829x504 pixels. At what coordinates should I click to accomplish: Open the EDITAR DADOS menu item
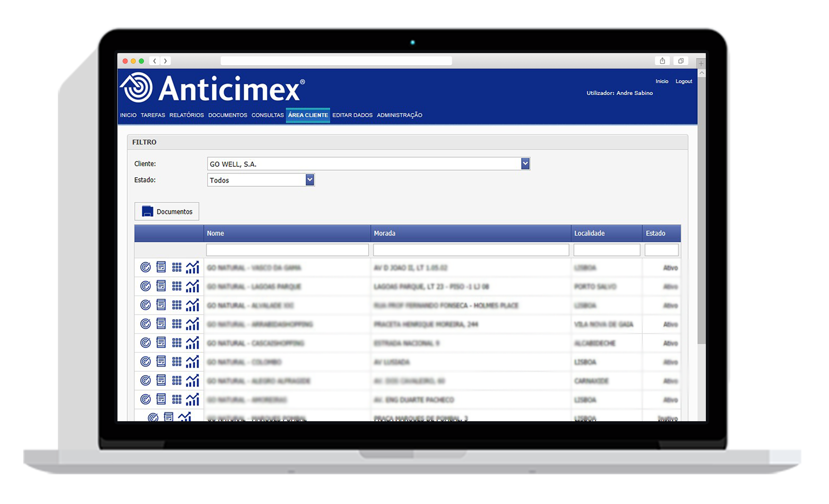click(352, 115)
